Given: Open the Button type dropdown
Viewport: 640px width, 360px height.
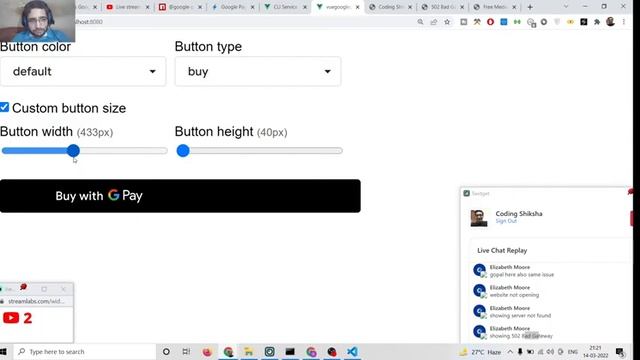Looking at the screenshot, I should coord(258,71).
